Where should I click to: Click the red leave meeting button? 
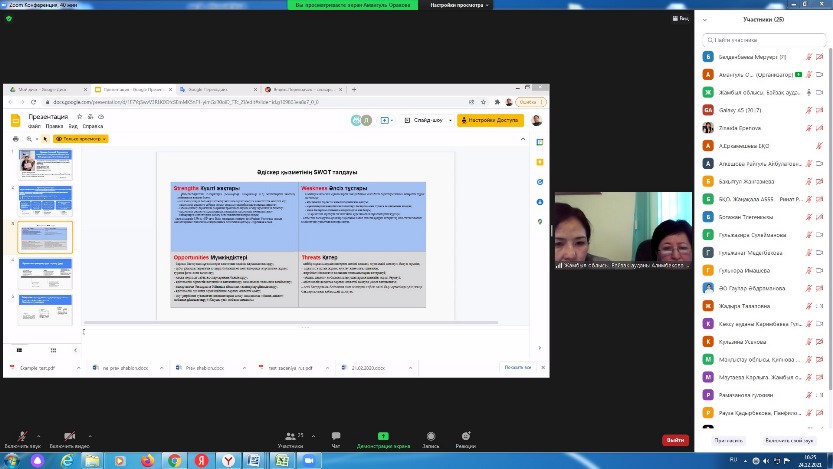pyautogui.click(x=676, y=439)
